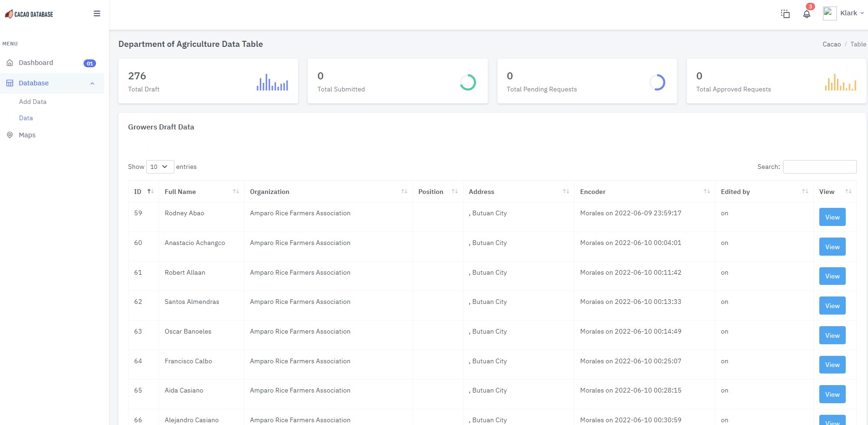Viewport: 868px width, 425px height.
Task: Click the Total Pending Requests label
Action: [541, 89]
